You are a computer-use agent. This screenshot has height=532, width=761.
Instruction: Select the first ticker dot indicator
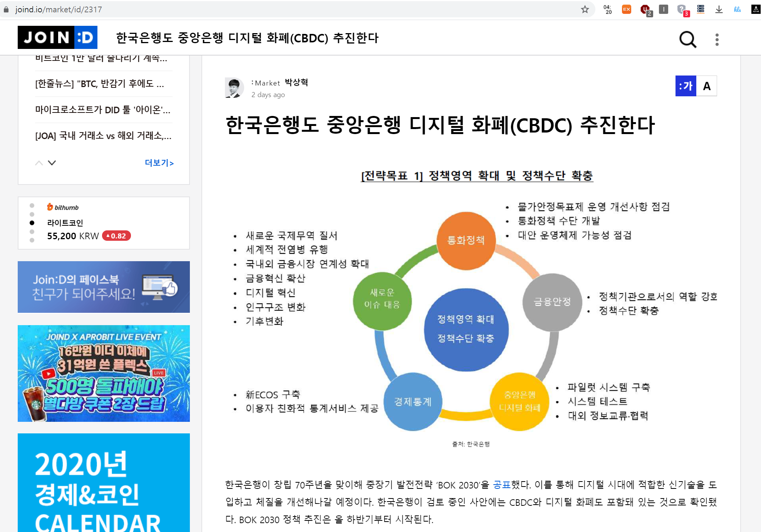(32, 205)
